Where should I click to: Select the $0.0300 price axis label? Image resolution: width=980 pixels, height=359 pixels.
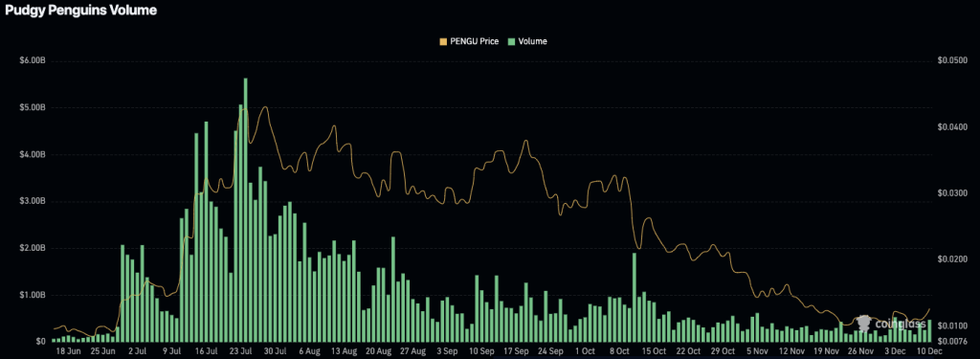(951, 193)
